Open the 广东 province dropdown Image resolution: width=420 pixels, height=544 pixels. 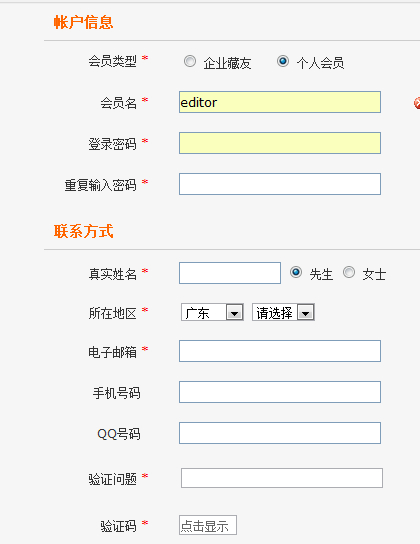[x=212, y=312]
